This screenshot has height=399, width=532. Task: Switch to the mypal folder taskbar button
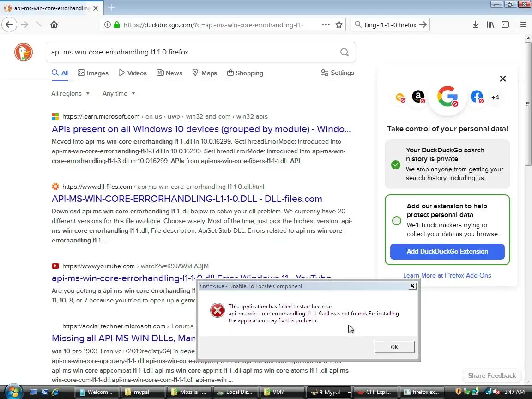(143, 392)
